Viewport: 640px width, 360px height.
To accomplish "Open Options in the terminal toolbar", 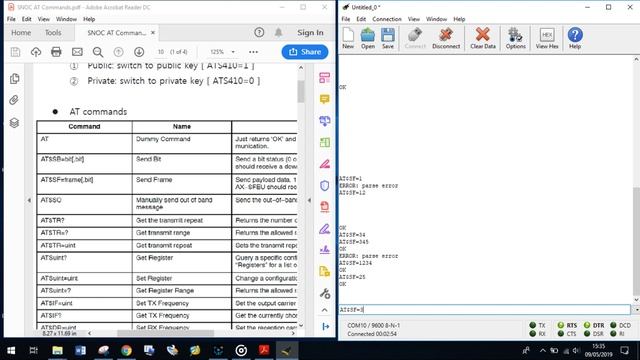I will tap(516, 38).
